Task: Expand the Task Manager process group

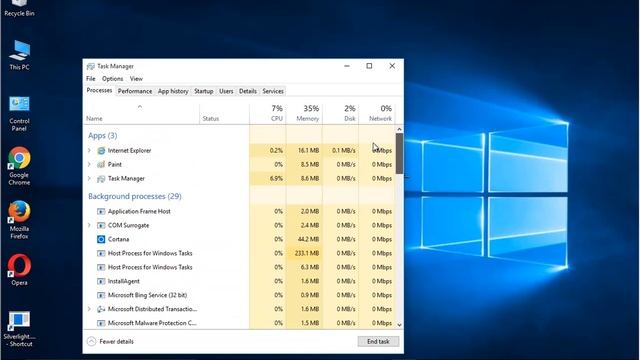Action: [89, 178]
